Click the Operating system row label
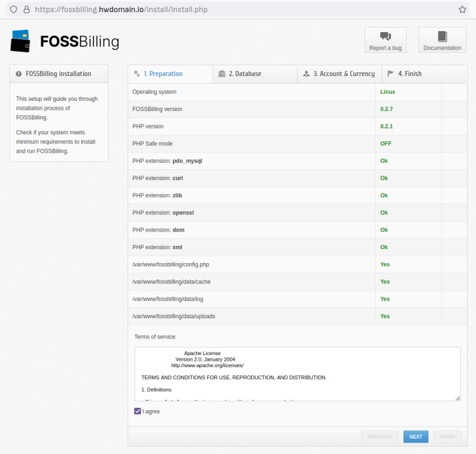The height and width of the screenshot is (454, 476). tap(154, 92)
